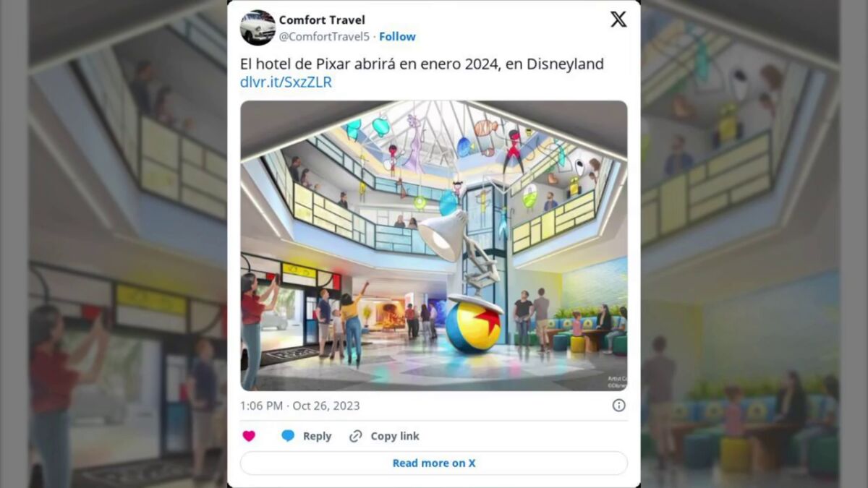The height and width of the screenshot is (488, 868).
Task: Click the X logo icon
Action: (x=618, y=20)
